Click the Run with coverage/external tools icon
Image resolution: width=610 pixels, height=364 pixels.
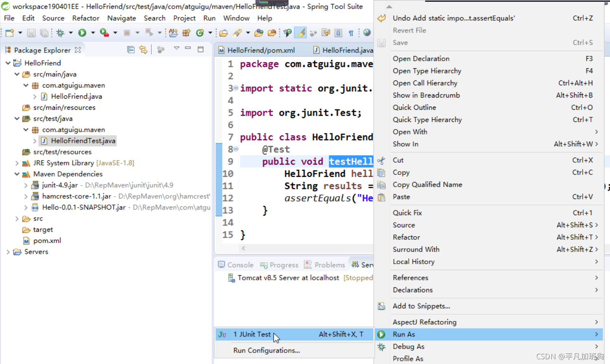(x=104, y=33)
